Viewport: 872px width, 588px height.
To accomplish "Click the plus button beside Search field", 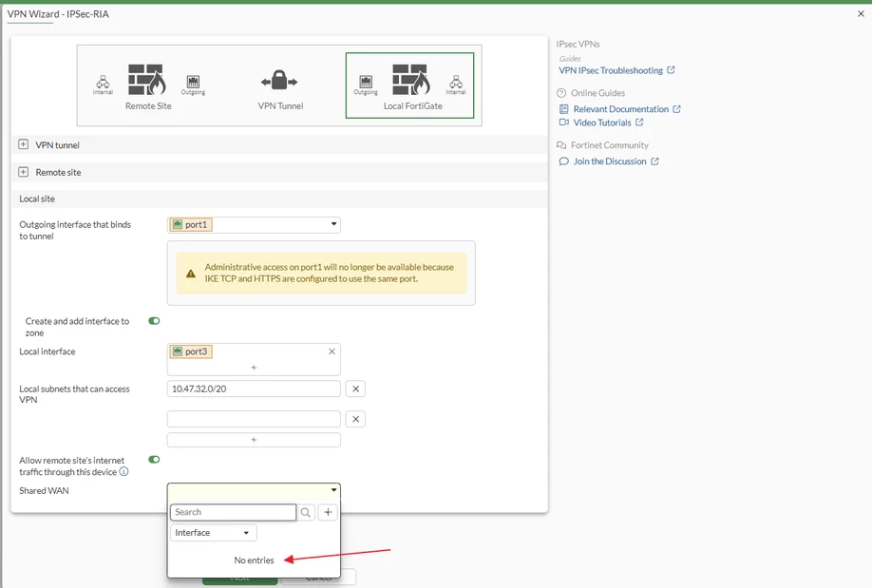I will pos(328,512).
